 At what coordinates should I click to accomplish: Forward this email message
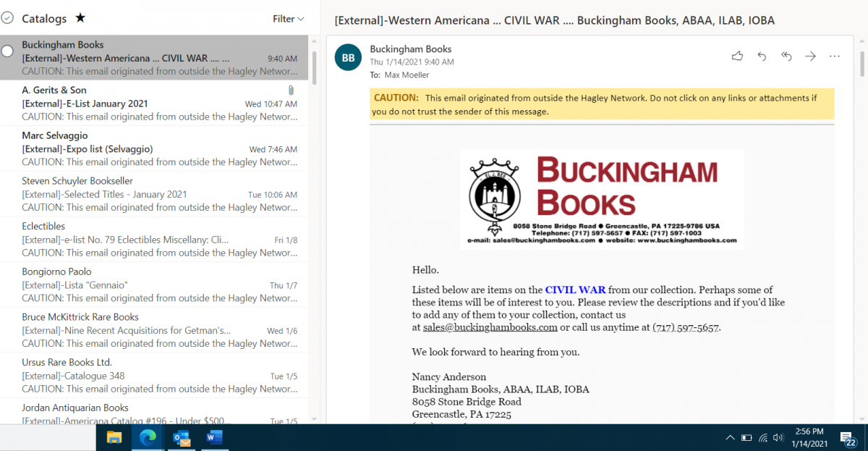810,56
